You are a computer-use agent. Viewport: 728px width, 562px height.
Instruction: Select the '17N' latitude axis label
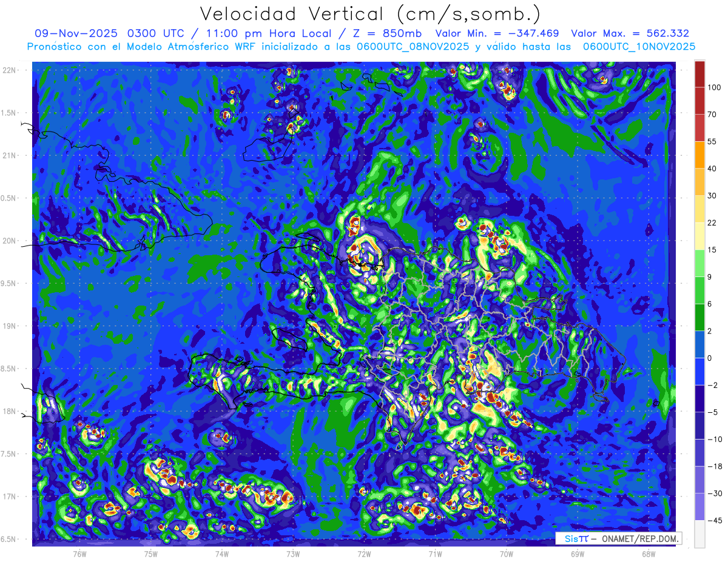click(10, 497)
